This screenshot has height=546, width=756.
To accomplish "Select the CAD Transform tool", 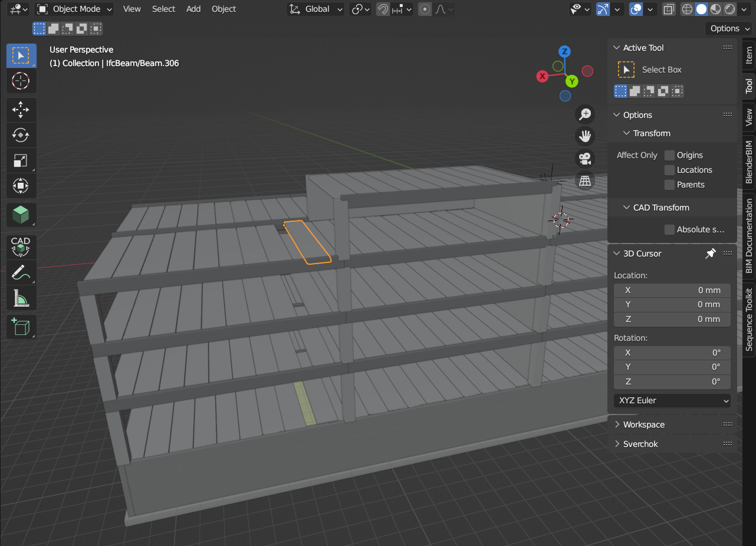I will click(x=21, y=247).
